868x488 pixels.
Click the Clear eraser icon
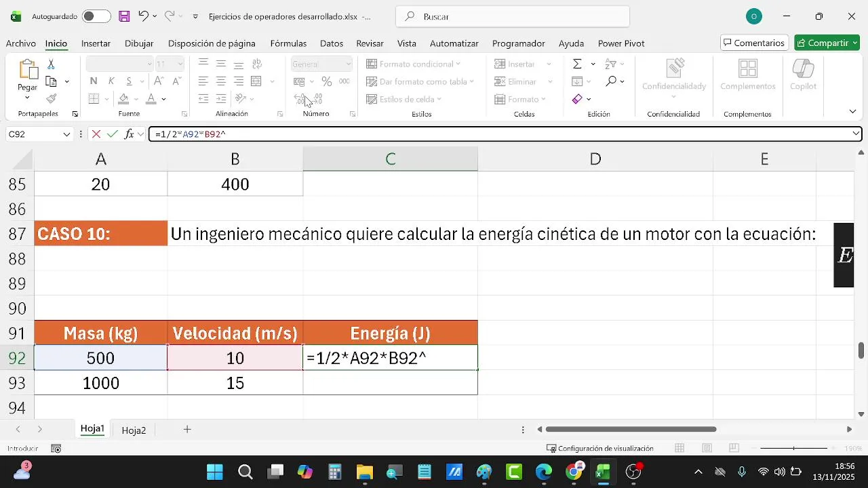(577, 99)
